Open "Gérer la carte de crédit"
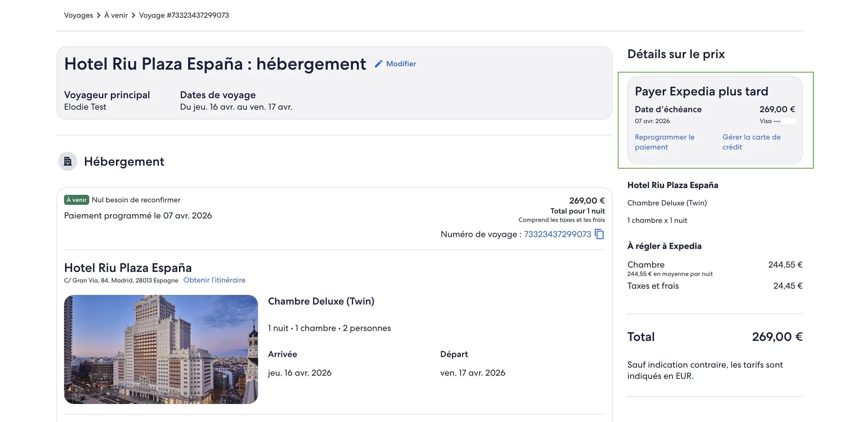This screenshot has width=868, height=422. coord(751,142)
